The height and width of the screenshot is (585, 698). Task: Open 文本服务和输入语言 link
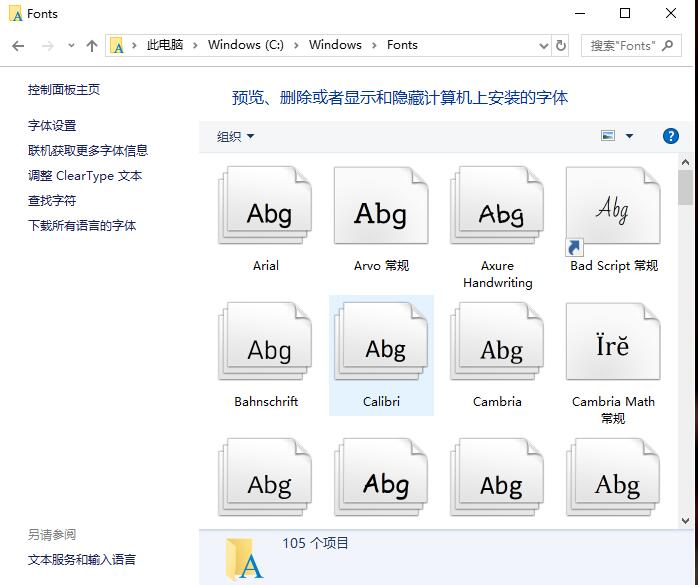pos(81,559)
